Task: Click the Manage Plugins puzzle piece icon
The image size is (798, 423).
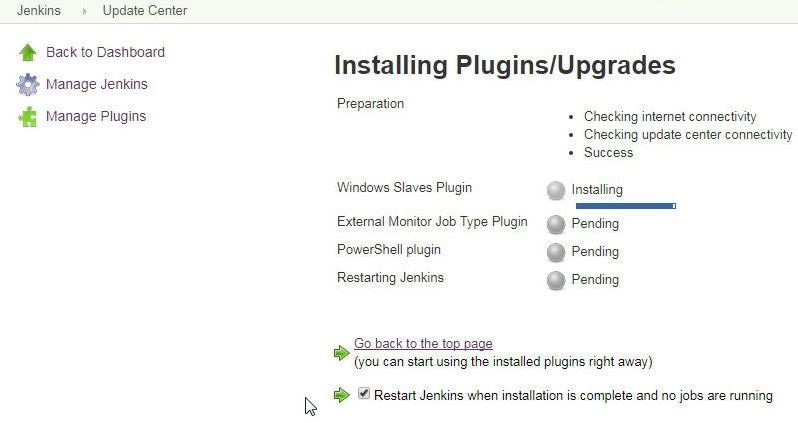Action: tap(27, 117)
